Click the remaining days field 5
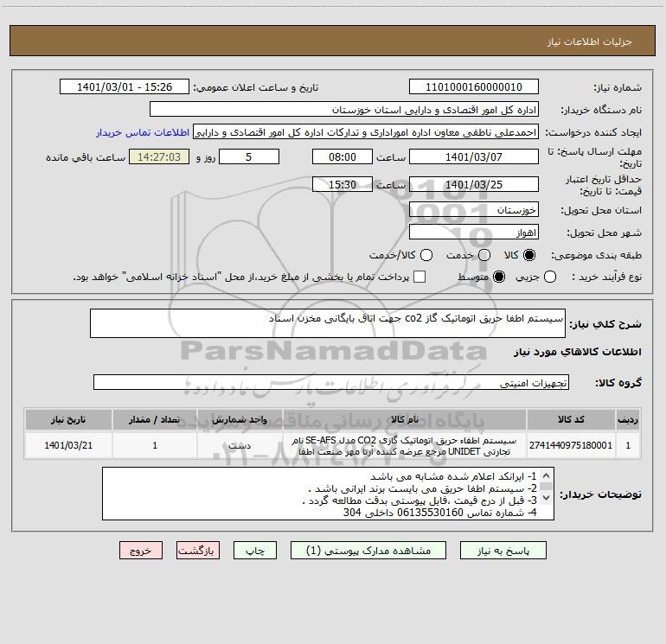This screenshot has width=666, height=644. tap(249, 156)
